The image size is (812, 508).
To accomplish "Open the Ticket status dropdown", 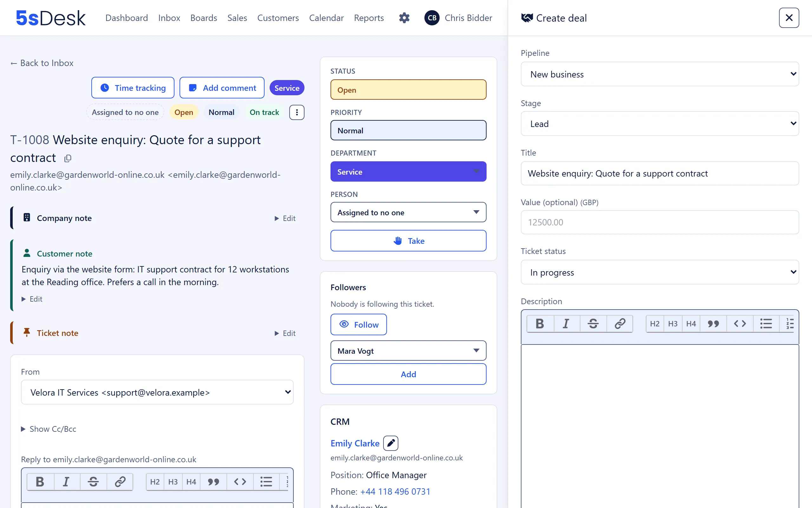I will (660, 272).
